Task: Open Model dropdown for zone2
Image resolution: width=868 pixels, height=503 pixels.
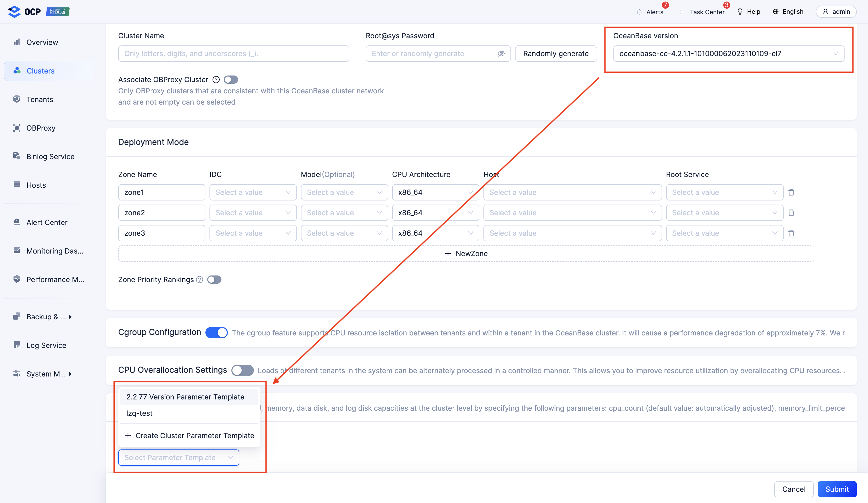Action: [x=345, y=213]
